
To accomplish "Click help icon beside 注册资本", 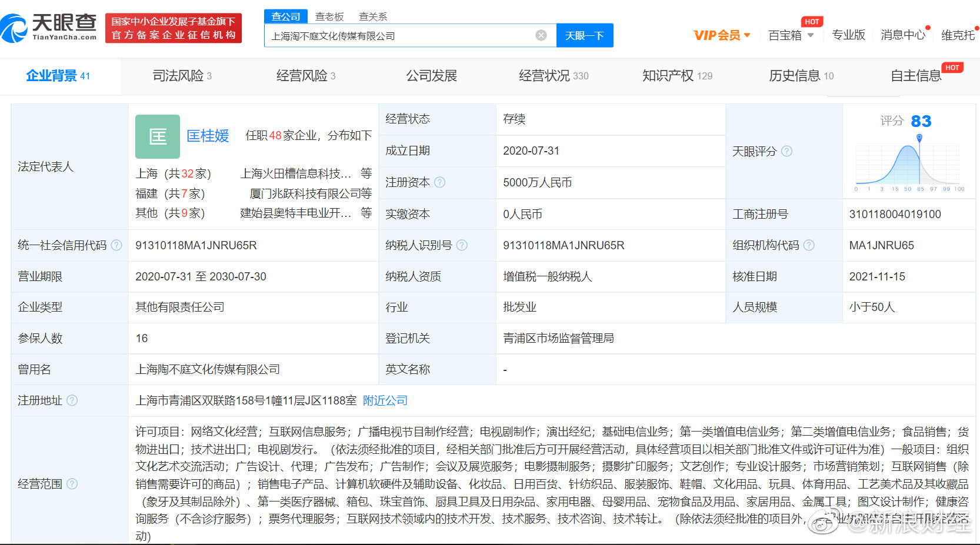I will (439, 182).
